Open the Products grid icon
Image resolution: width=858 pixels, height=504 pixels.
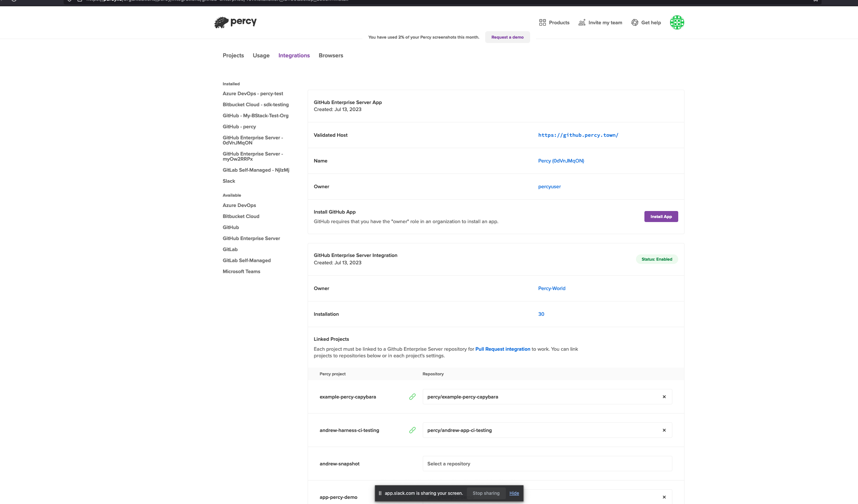tap(542, 22)
